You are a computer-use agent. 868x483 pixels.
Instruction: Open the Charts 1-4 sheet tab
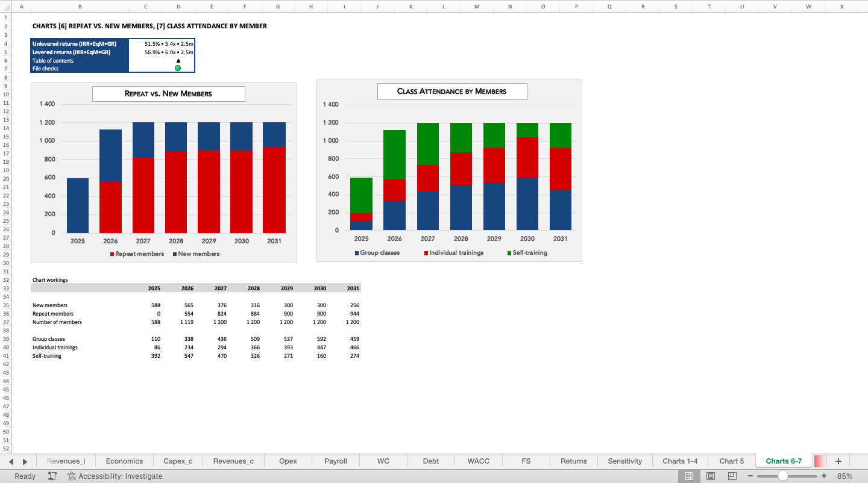point(680,461)
